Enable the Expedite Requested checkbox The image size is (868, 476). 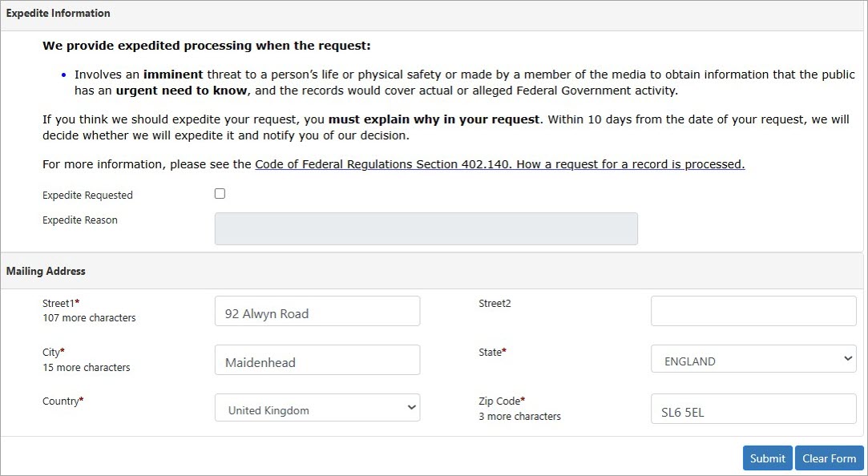tap(220, 193)
